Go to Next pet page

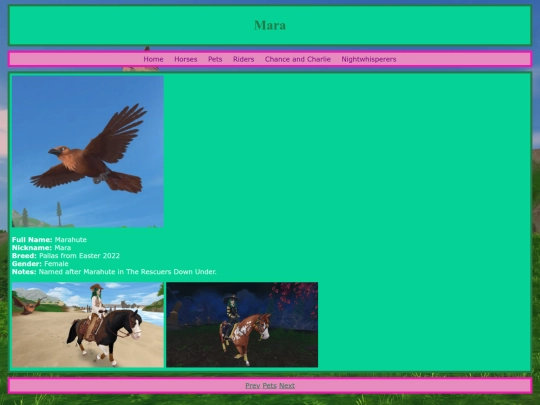(x=287, y=386)
